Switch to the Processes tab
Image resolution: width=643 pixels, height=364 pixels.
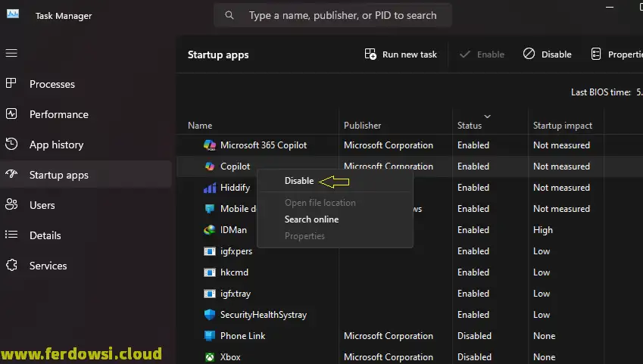point(52,84)
